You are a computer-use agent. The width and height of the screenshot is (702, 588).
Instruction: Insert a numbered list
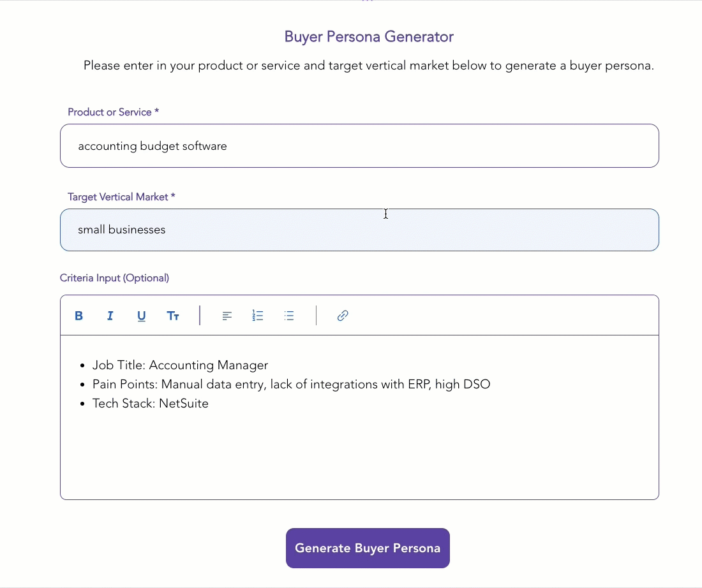tap(258, 316)
